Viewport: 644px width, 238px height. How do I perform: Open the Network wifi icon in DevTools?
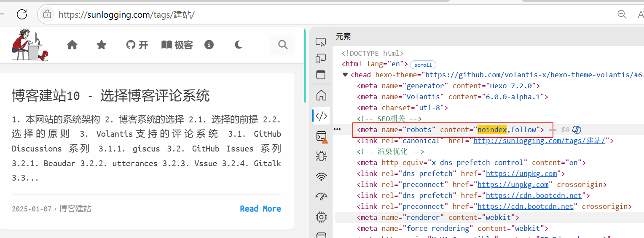(x=321, y=177)
